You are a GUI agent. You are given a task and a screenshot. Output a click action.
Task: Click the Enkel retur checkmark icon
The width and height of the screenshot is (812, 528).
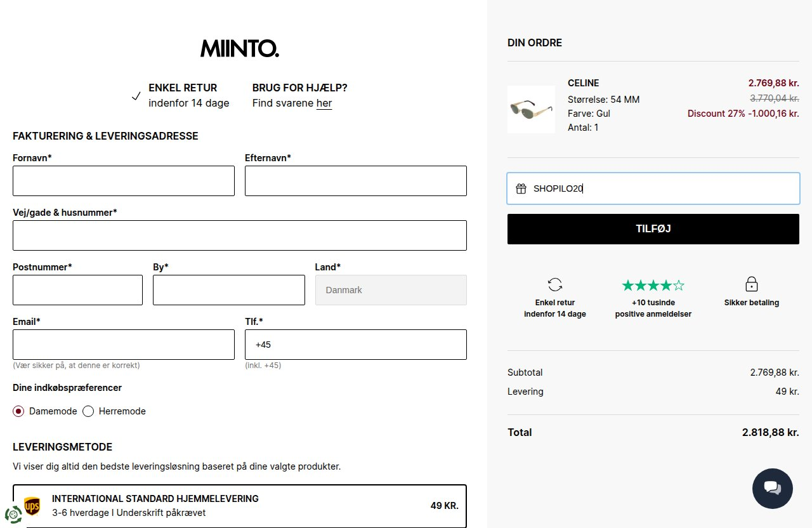pos(136,96)
